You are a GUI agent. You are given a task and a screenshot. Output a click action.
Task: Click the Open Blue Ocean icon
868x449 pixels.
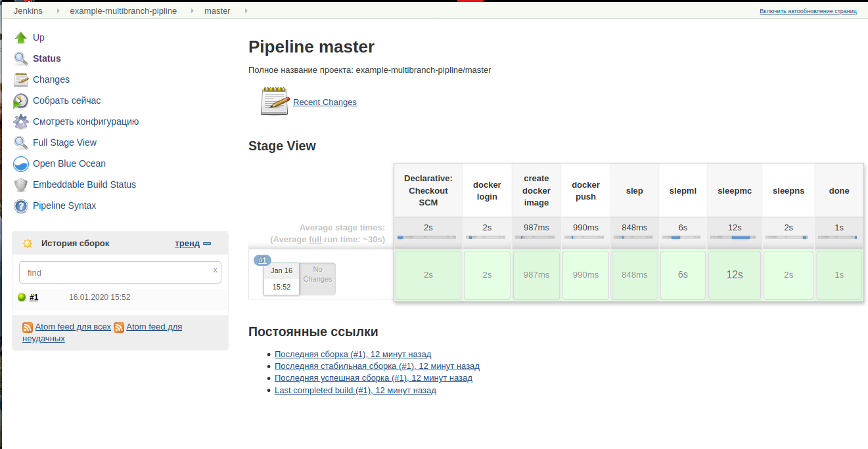click(x=21, y=163)
